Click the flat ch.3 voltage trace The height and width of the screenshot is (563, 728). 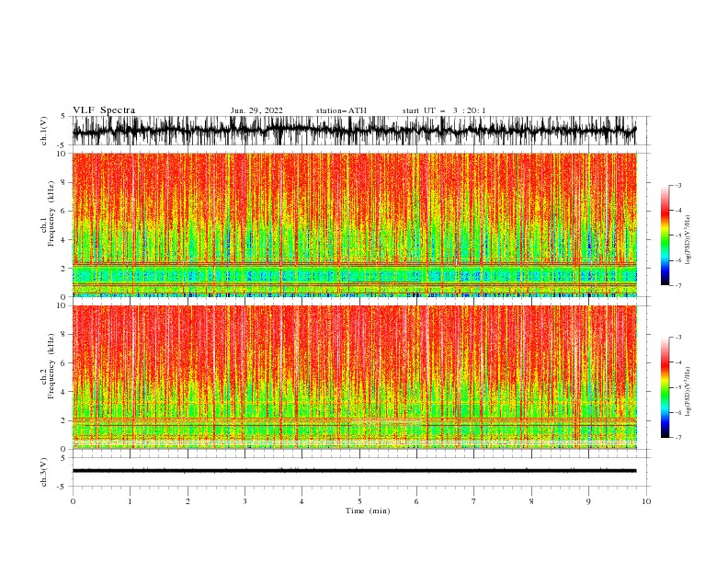pos(354,471)
